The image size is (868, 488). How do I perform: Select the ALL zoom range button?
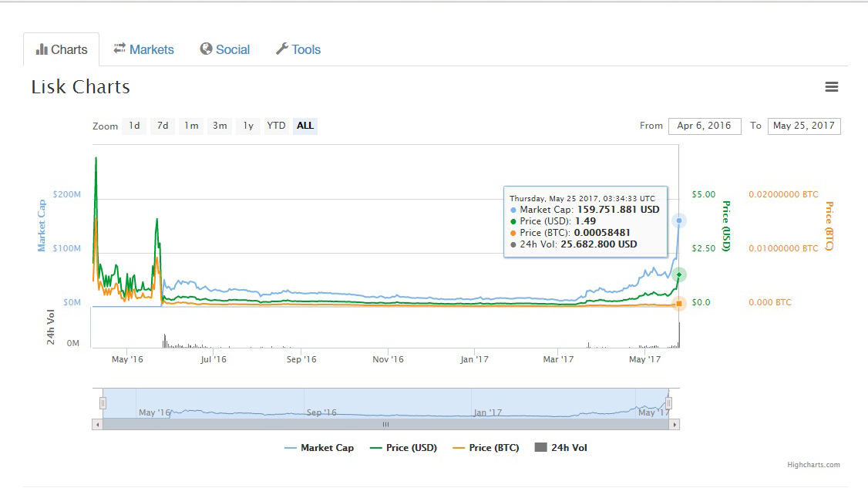(305, 126)
